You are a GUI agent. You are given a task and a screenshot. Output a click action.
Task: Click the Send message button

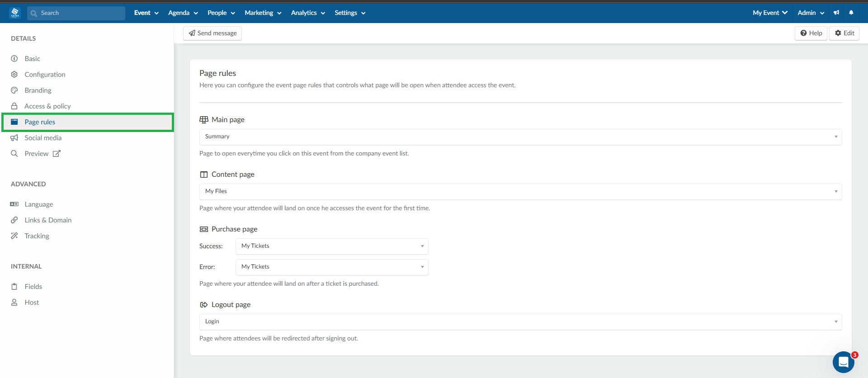click(x=212, y=33)
